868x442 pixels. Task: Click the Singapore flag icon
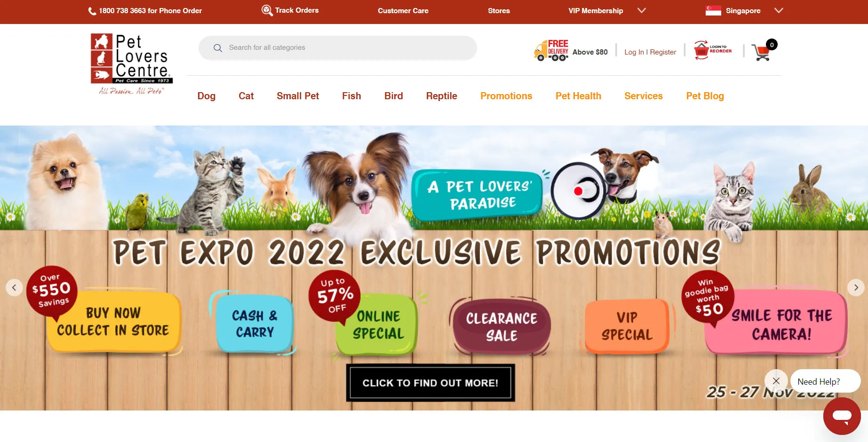point(713,10)
